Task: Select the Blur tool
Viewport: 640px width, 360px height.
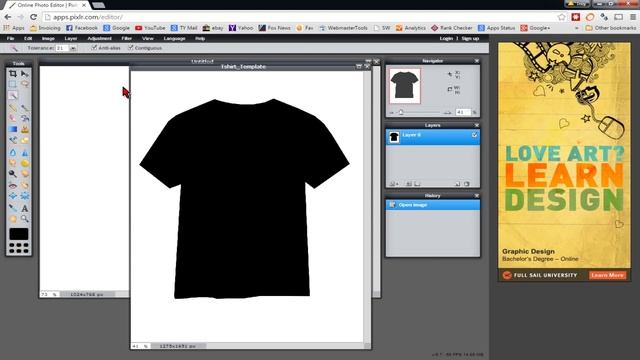Action: 13,152
